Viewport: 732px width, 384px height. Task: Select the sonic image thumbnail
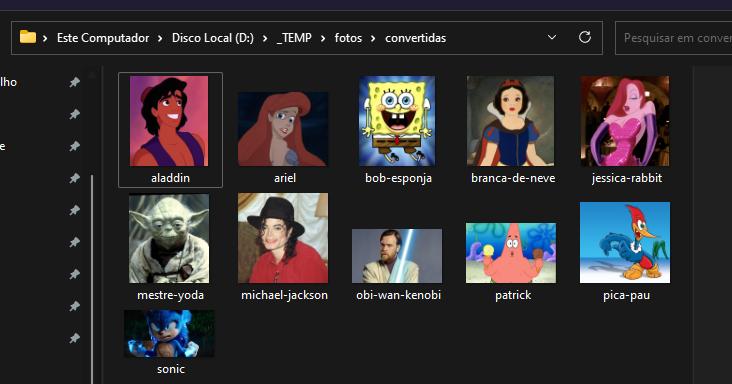point(169,334)
